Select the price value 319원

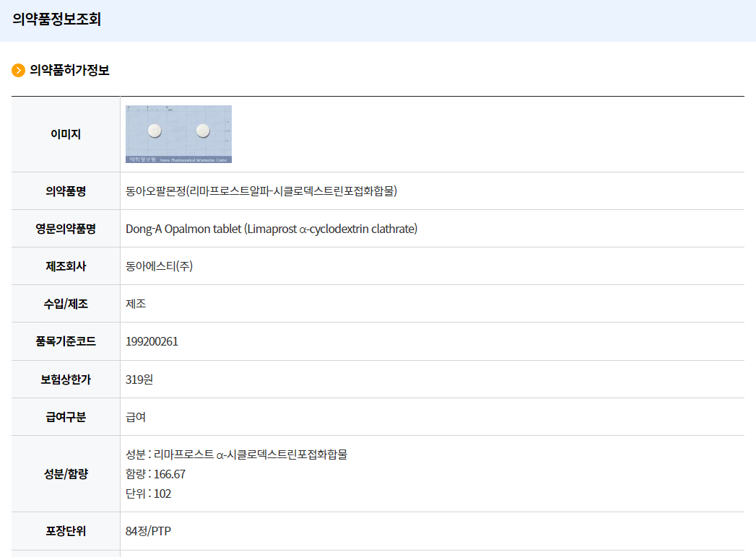[139, 380]
